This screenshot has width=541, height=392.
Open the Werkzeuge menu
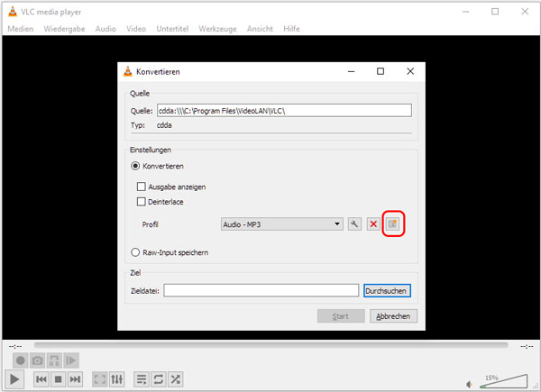[x=217, y=29]
